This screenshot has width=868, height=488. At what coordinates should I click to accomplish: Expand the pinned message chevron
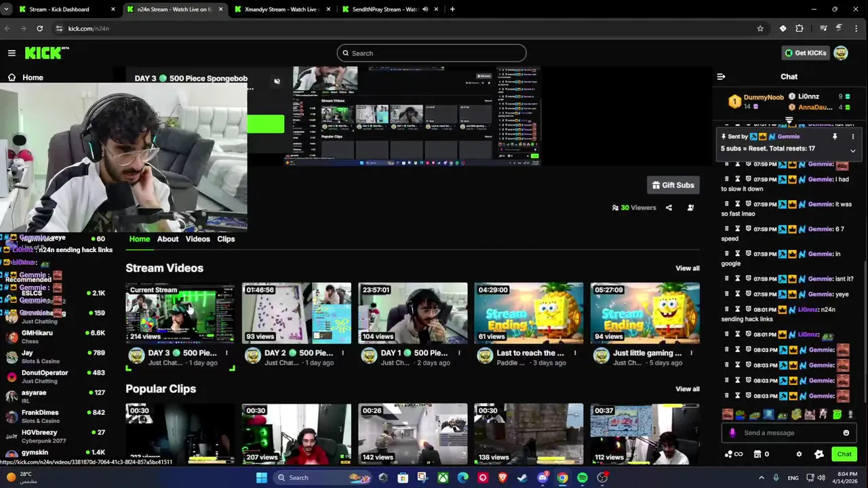tap(853, 150)
